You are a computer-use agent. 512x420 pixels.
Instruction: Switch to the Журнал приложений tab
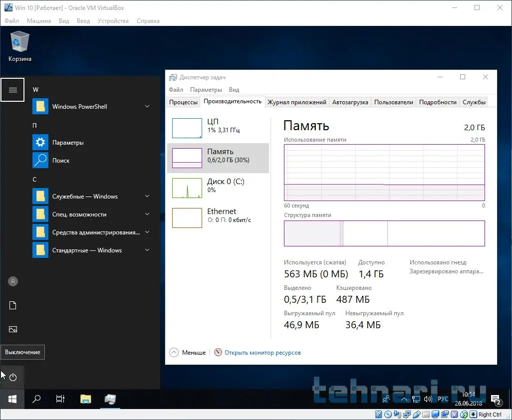click(296, 102)
